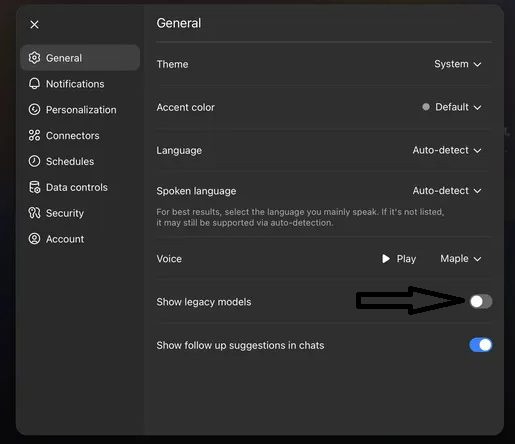Click the General gear icon in sidebar

34,58
